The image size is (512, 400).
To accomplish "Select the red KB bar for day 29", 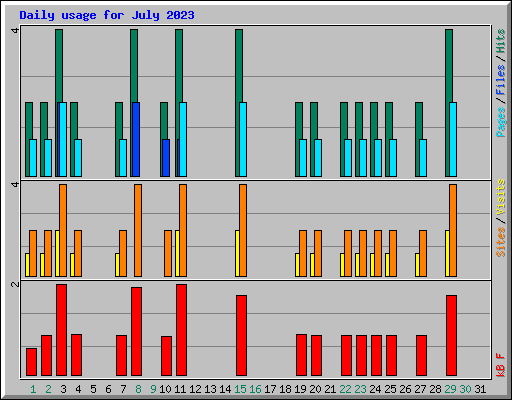I will point(451,335).
